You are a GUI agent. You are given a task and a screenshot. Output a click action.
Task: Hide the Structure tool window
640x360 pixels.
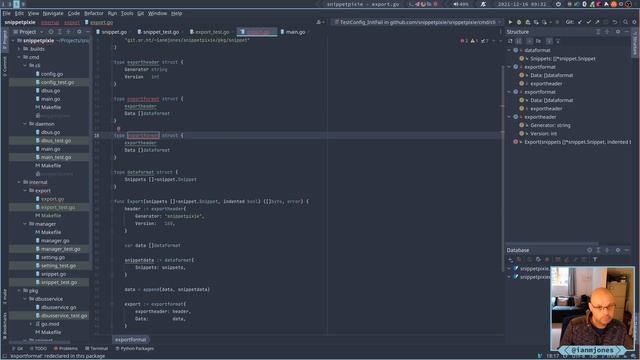pyautogui.click(x=626, y=32)
